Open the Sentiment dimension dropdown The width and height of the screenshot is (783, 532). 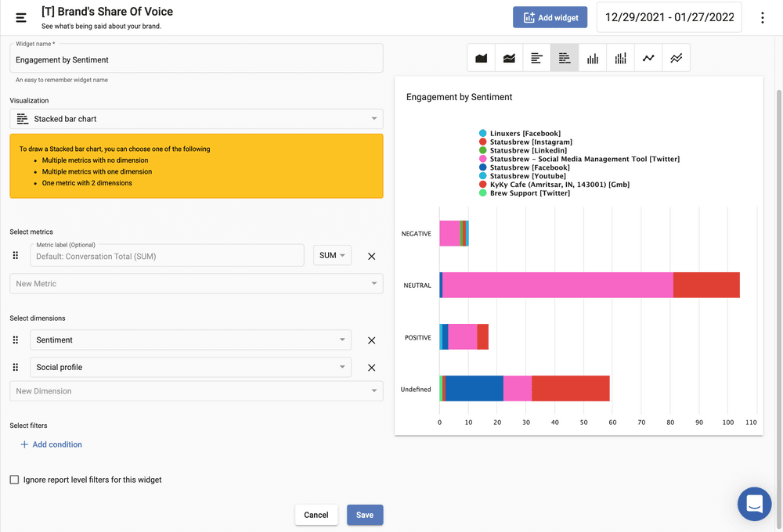coord(190,340)
